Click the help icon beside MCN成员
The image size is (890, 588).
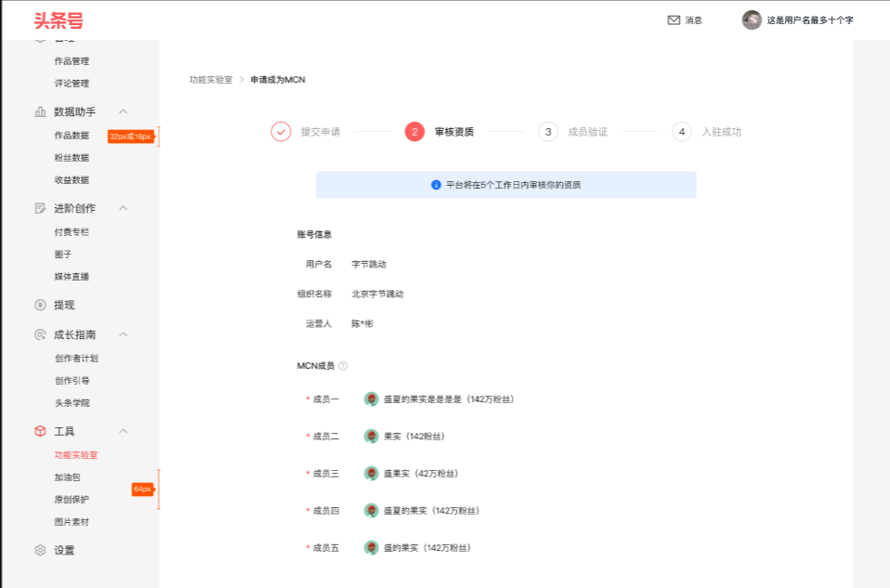pos(343,366)
